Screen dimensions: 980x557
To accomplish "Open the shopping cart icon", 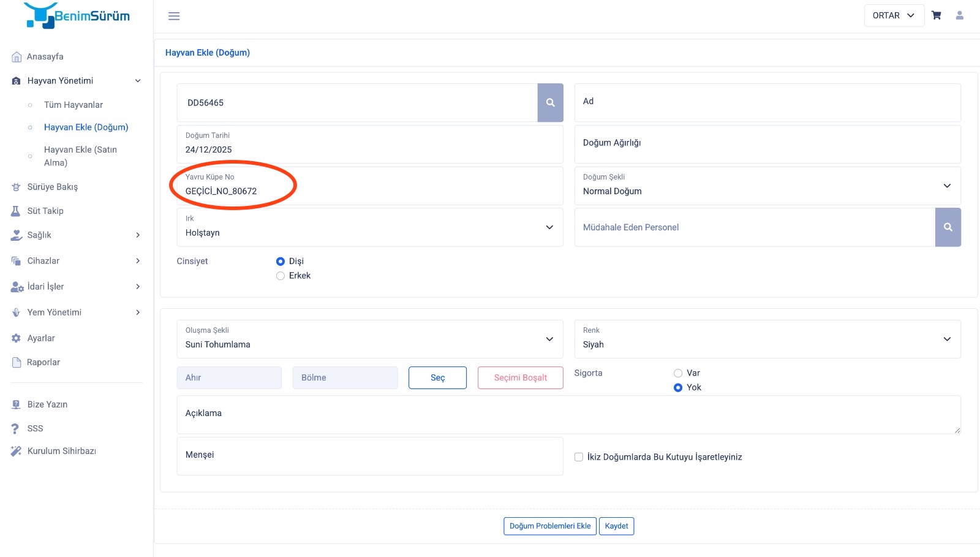I will (936, 15).
